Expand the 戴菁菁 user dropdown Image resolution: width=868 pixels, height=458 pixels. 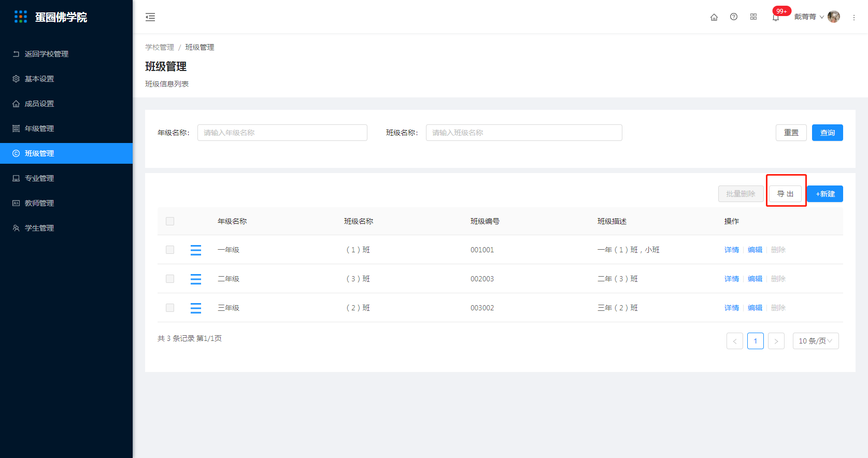[809, 17]
